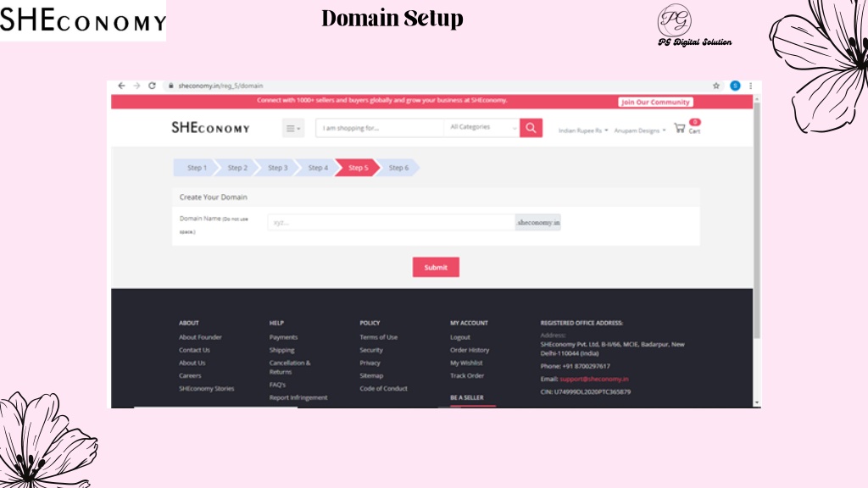Click the CIN U74999DL2020PTC365879 text
Screen dimensions: 868x488
(x=586, y=391)
